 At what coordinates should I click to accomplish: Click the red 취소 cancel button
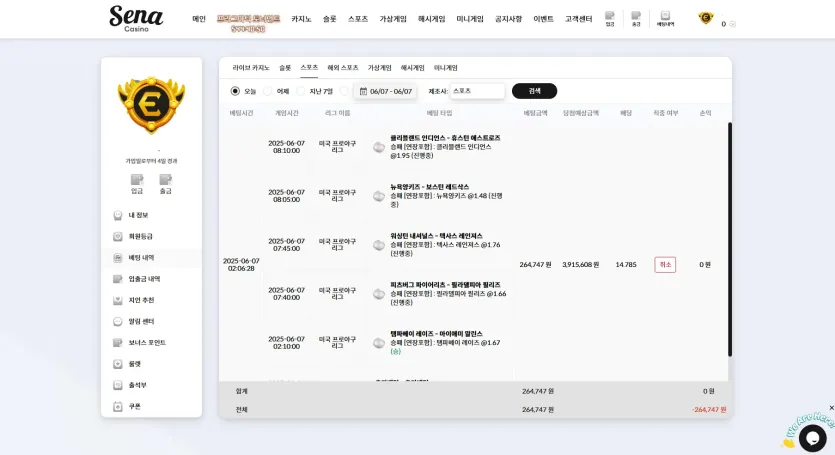point(665,265)
